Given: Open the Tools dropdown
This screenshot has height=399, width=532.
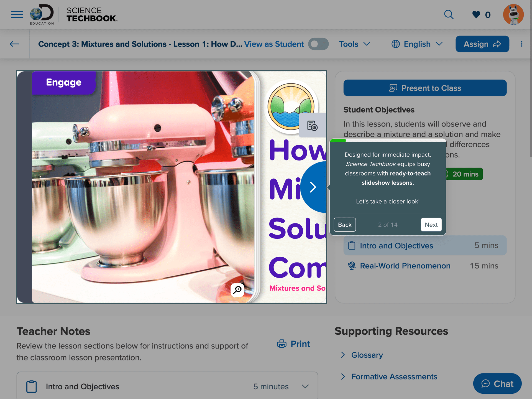Looking at the screenshot, I should pos(354,44).
